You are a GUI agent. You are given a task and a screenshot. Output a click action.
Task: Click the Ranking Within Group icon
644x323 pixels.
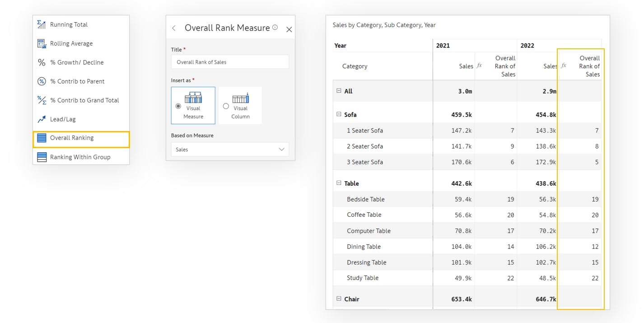point(42,157)
